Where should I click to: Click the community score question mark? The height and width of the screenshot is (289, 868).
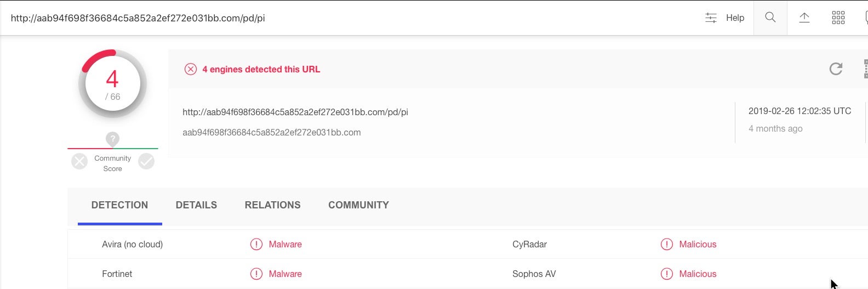(x=112, y=139)
